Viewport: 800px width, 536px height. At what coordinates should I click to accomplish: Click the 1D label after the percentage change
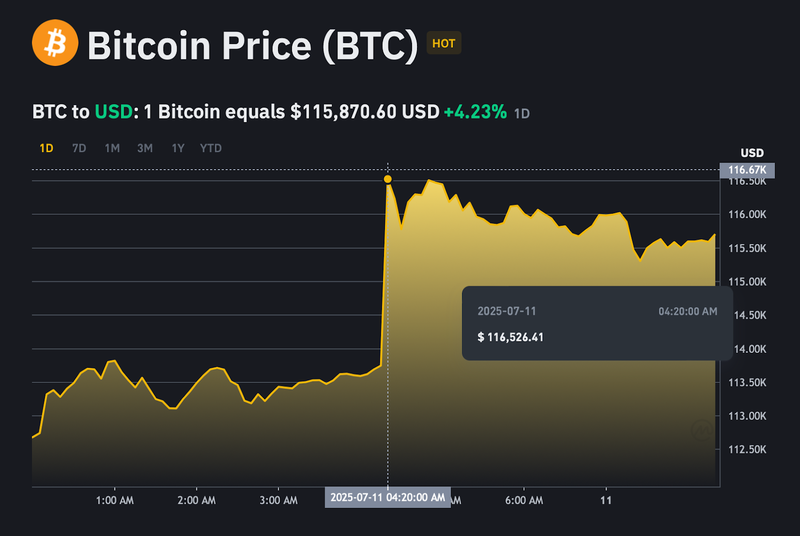(522, 113)
